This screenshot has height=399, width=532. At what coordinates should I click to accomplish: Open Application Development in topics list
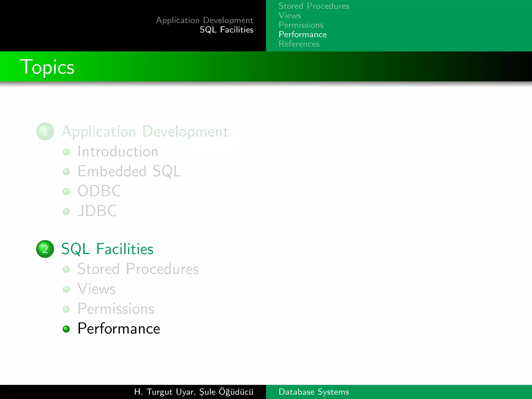tap(145, 132)
